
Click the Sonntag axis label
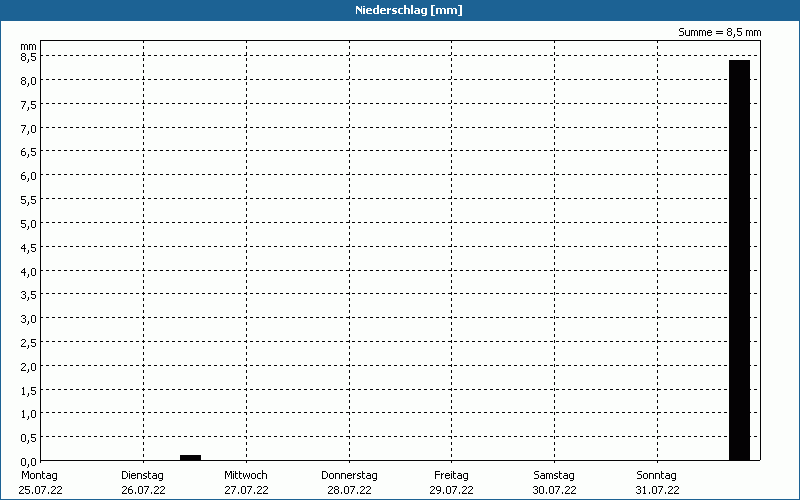[657, 475]
